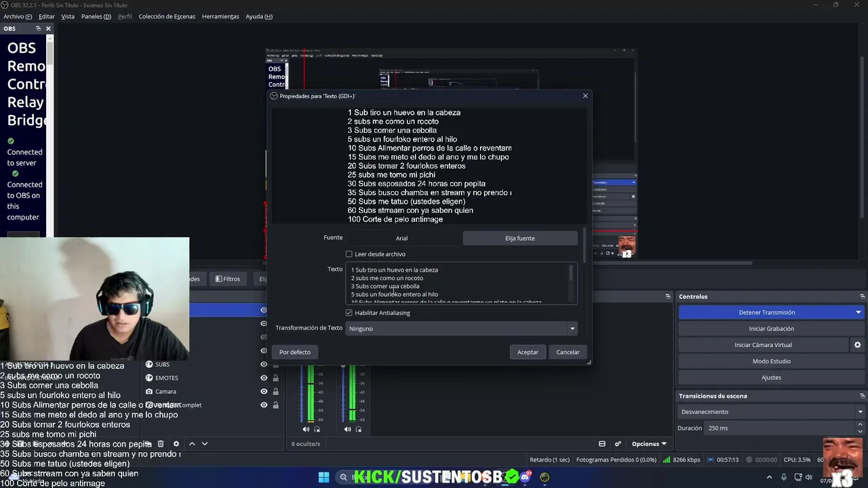Viewport: 868px width, 488px height.
Task: Open the Vista menu
Action: (68, 16)
